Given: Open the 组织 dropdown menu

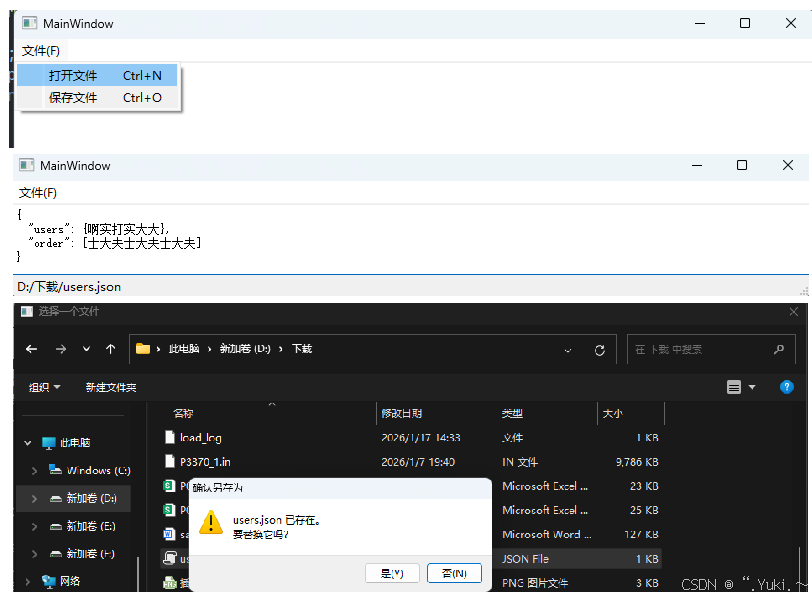Looking at the screenshot, I should pyautogui.click(x=44, y=387).
